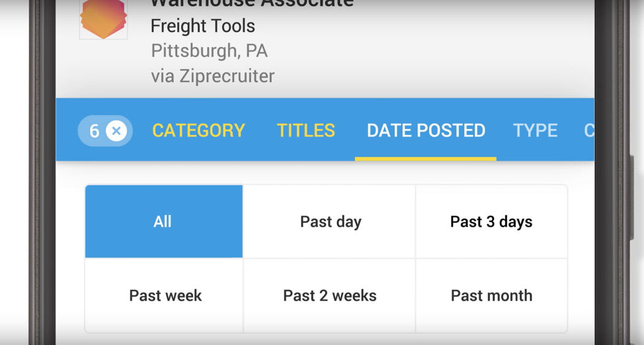Click the via Ziprecruiter source link

coord(212,76)
